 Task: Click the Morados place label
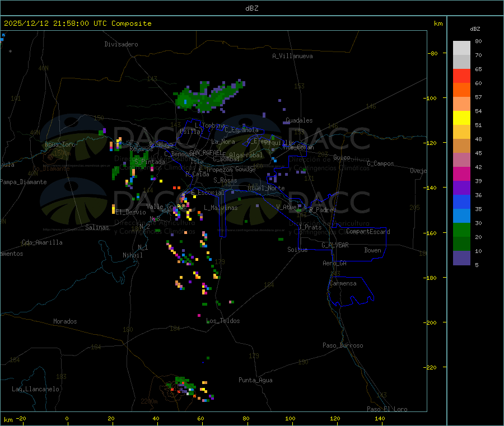click(x=65, y=321)
